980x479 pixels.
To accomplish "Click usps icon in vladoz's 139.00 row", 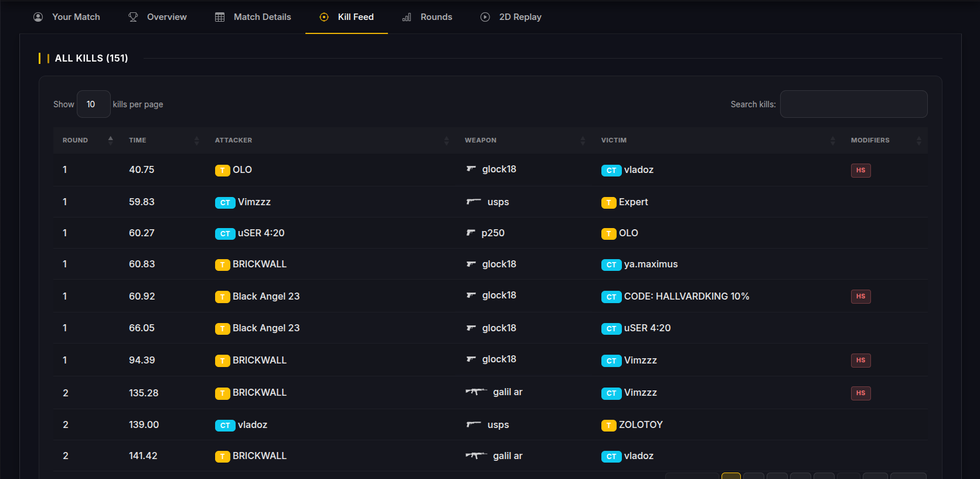I will tap(474, 424).
